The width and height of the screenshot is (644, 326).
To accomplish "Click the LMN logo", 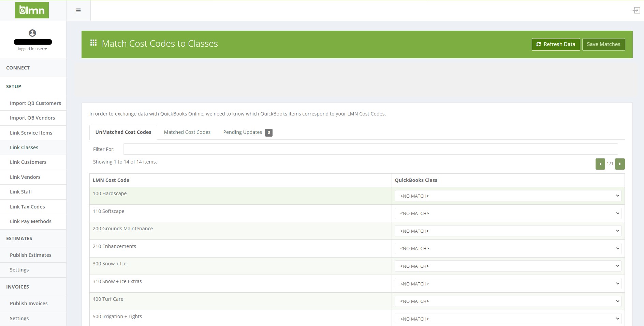I will coord(32,10).
